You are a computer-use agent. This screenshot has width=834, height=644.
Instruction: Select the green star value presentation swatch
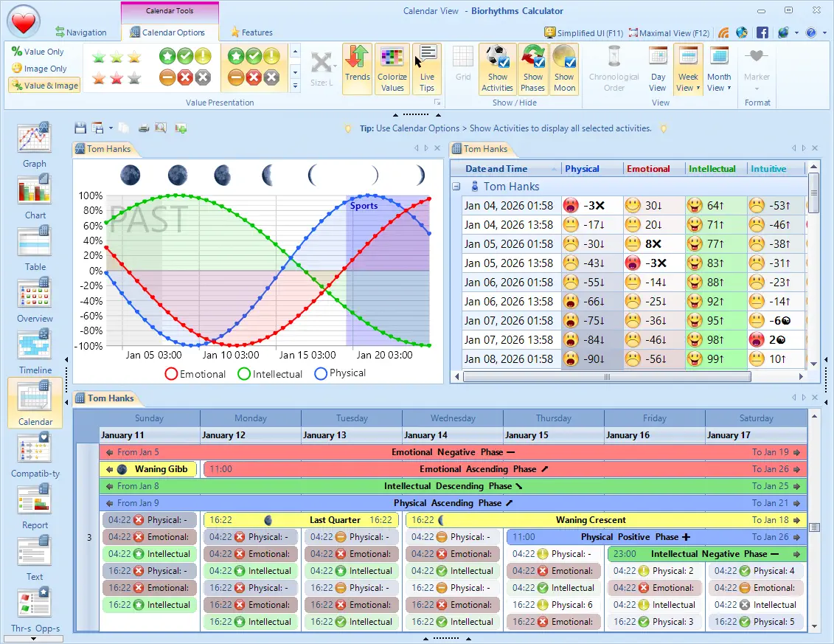[x=99, y=55]
